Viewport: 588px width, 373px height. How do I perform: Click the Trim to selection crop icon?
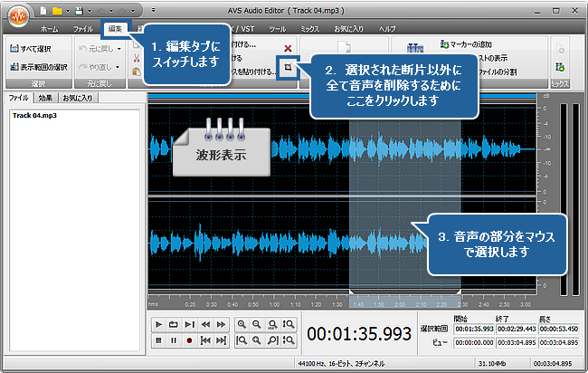coord(288,68)
